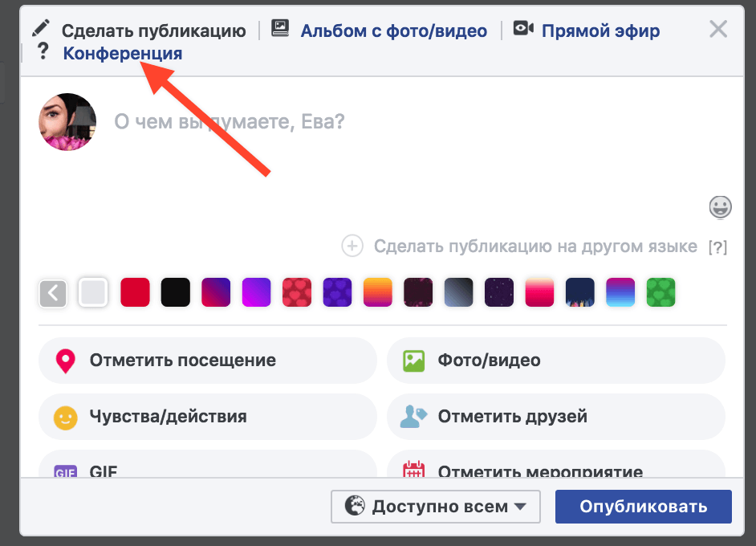Click the pink location pin icon
The height and width of the screenshot is (546, 756).
click(66, 361)
